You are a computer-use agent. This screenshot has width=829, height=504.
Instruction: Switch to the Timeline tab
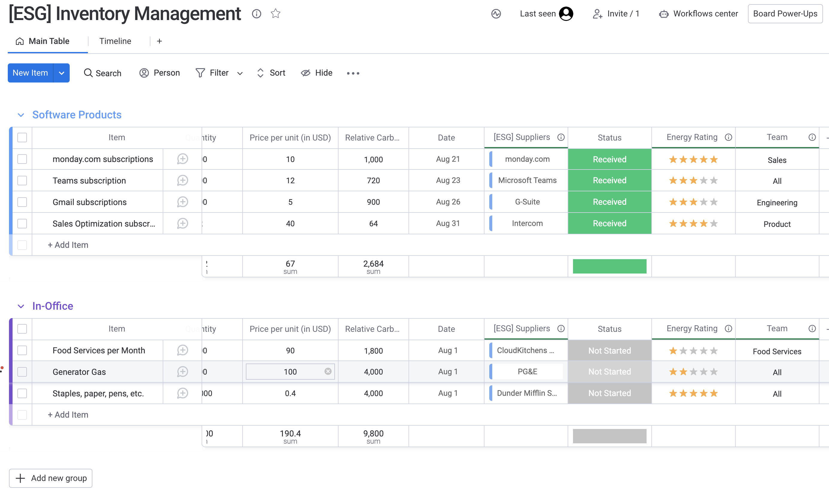pyautogui.click(x=115, y=41)
